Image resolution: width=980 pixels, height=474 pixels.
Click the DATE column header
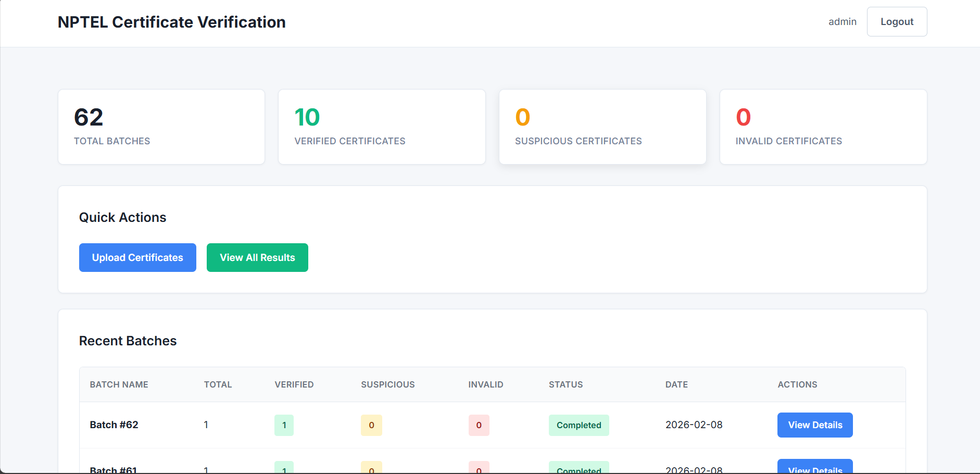[x=677, y=384]
